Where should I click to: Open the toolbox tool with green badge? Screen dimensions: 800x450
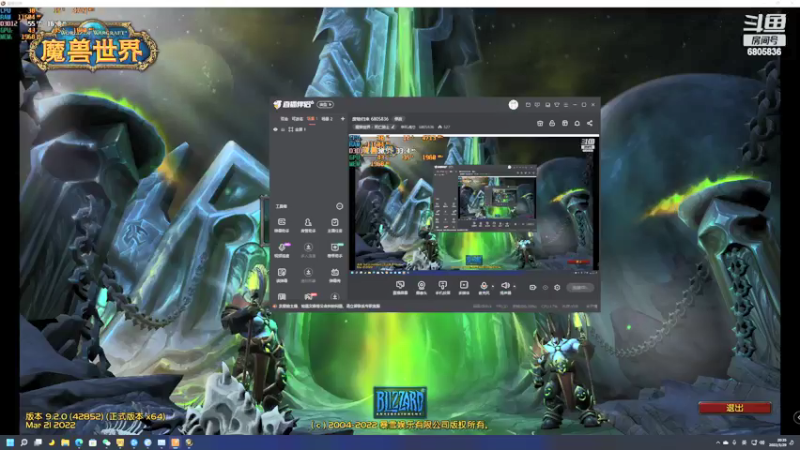click(335, 249)
